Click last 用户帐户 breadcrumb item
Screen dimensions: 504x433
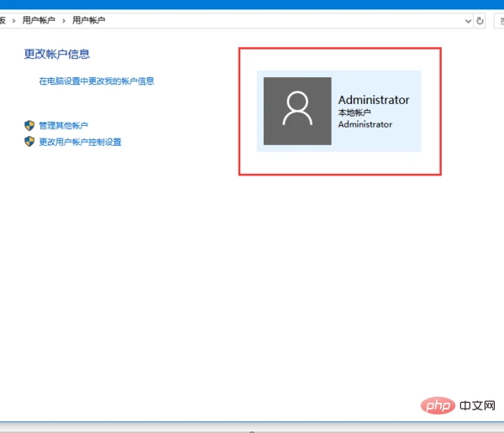point(89,20)
